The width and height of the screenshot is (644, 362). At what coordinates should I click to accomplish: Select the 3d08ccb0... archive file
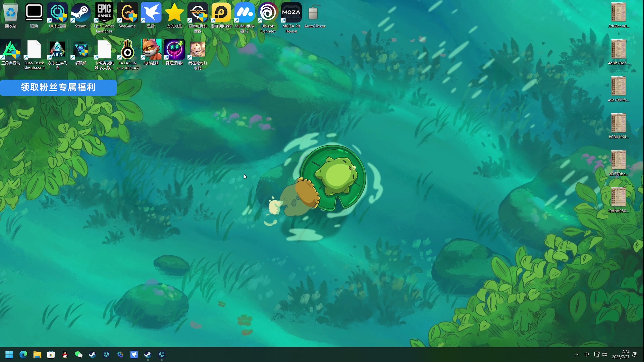(619, 16)
